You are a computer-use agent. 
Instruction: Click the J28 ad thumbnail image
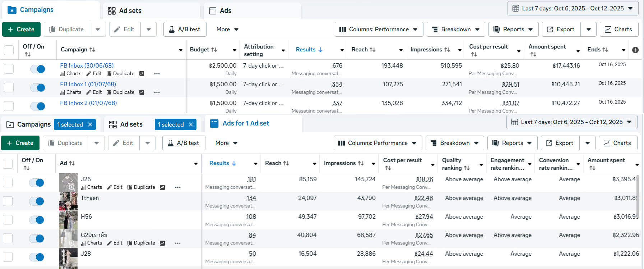click(68, 257)
